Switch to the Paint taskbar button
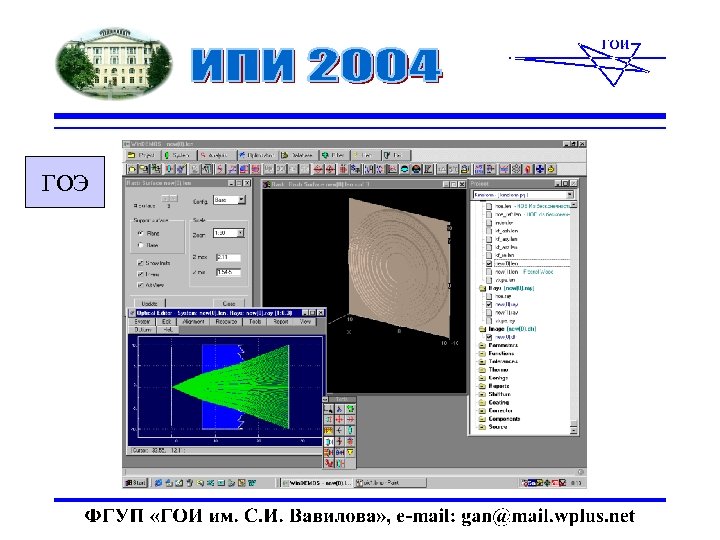This screenshot has width=720, height=540. tap(390, 483)
